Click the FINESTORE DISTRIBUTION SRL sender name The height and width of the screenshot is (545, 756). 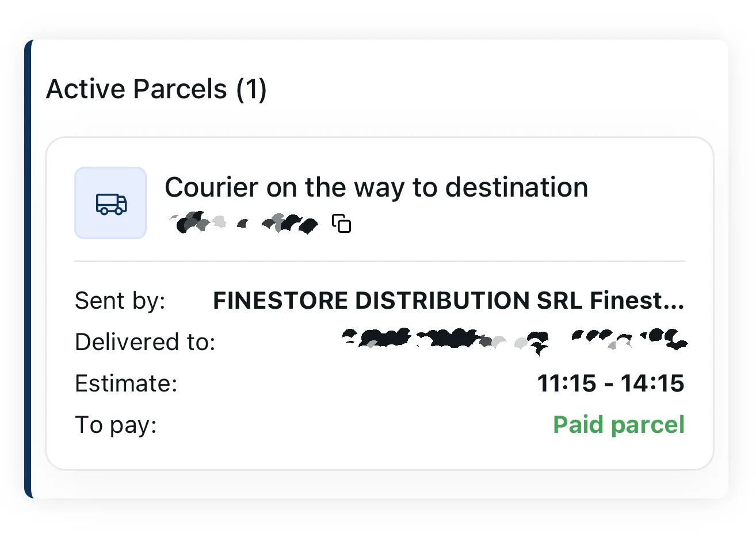(x=398, y=301)
